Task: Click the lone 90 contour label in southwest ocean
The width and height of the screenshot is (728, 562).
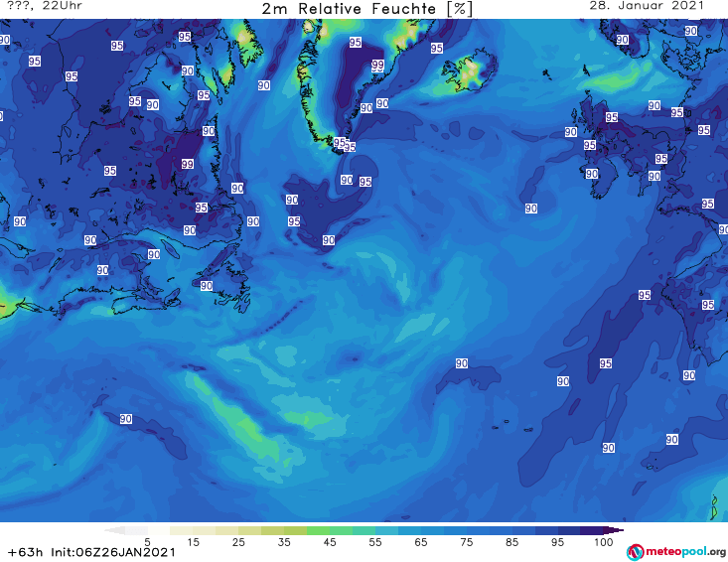Action: (x=126, y=419)
